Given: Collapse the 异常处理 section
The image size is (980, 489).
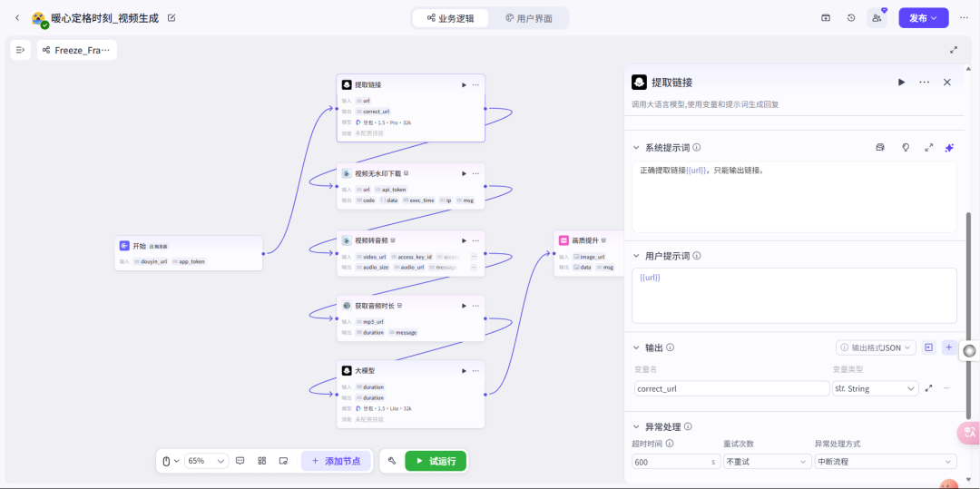Looking at the screenshot, I should (x=636, y=427).
